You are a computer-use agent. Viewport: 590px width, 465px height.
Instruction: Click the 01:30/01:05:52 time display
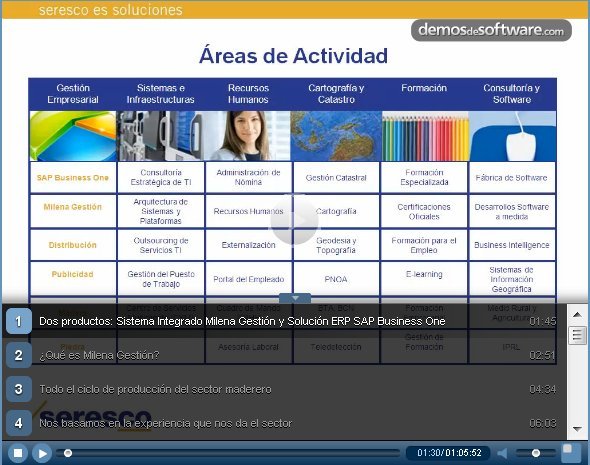[x=449, y=453]
